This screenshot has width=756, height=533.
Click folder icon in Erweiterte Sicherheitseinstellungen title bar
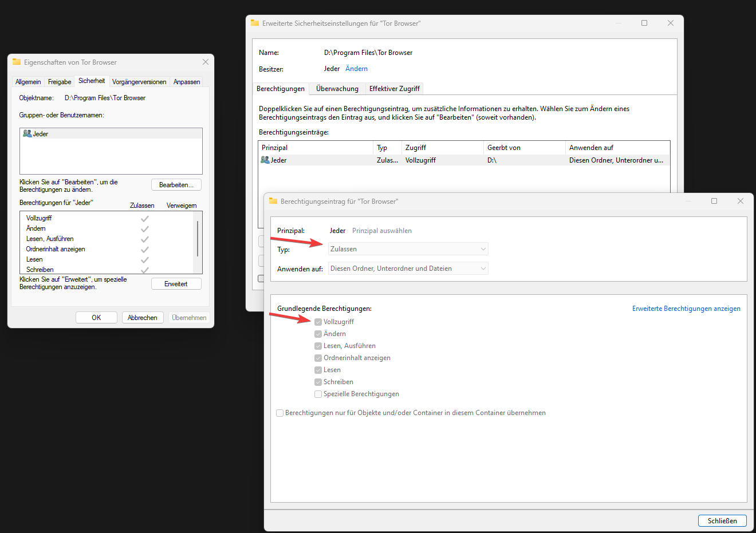coord(255,23)
